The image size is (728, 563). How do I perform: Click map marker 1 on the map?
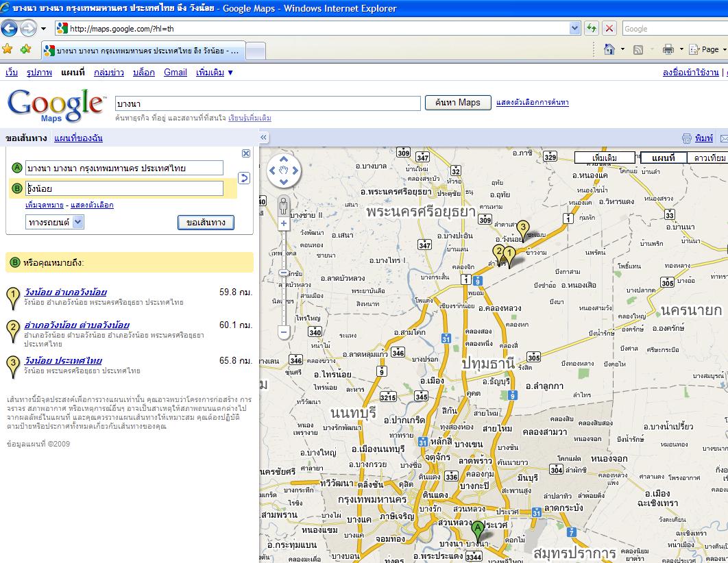pos(509,256)
